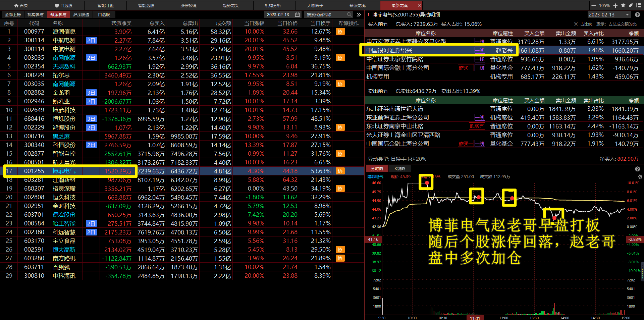Sort by 总买入 column header

(157, 23)
